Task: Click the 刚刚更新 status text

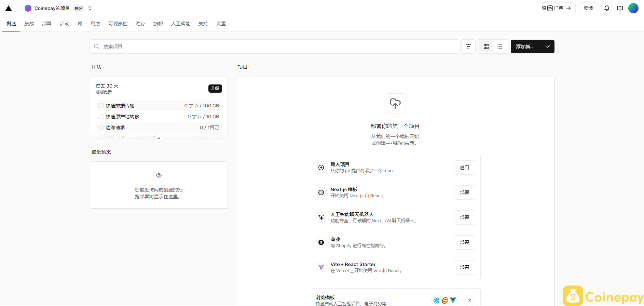Action: coord(104,92)
